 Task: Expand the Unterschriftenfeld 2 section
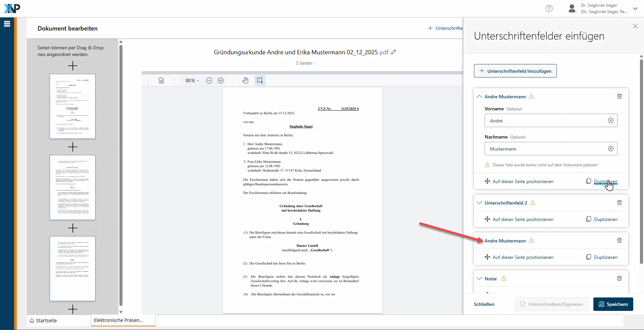click(479, 203)
